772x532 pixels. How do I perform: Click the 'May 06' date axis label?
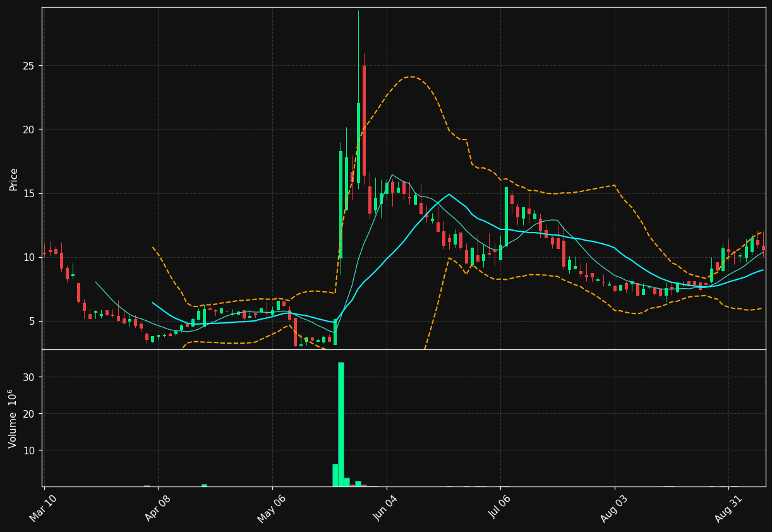pyautogui.click(x=272, y=509)
